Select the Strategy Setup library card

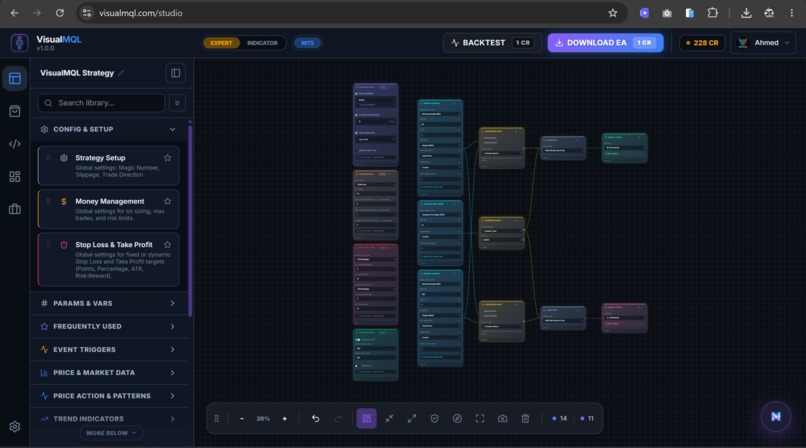point(108,165)
